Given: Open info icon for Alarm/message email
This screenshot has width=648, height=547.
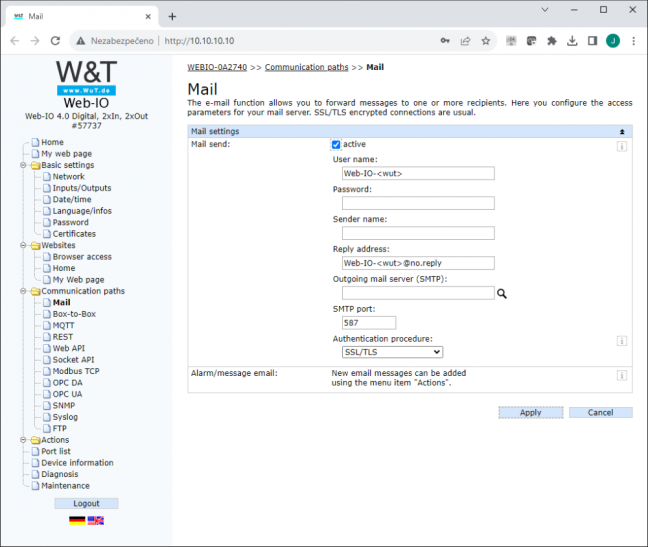Looking at the screenshot, I should pos(622,375).
